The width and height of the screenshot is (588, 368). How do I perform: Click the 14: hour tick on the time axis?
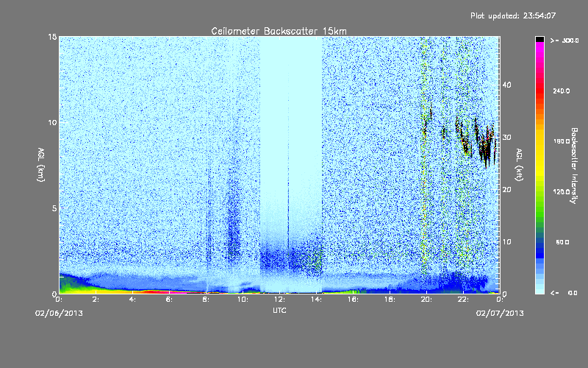point(316,300)
